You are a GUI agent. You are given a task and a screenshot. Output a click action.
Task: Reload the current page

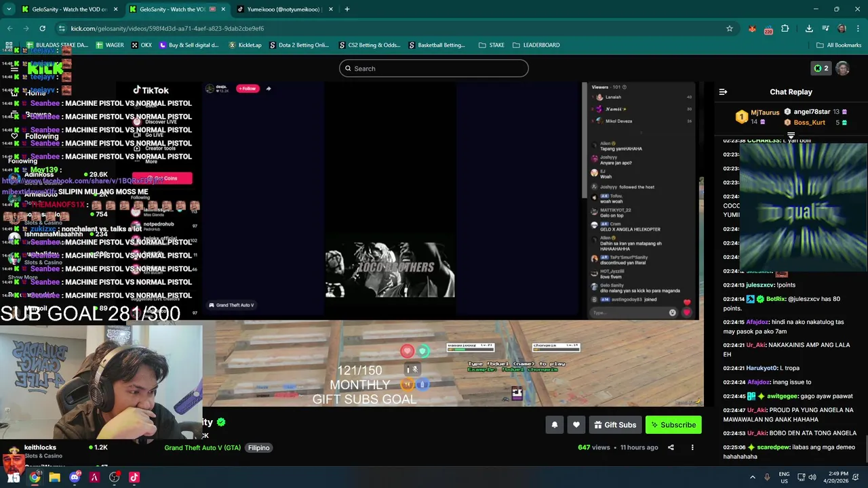coord(42,28)
